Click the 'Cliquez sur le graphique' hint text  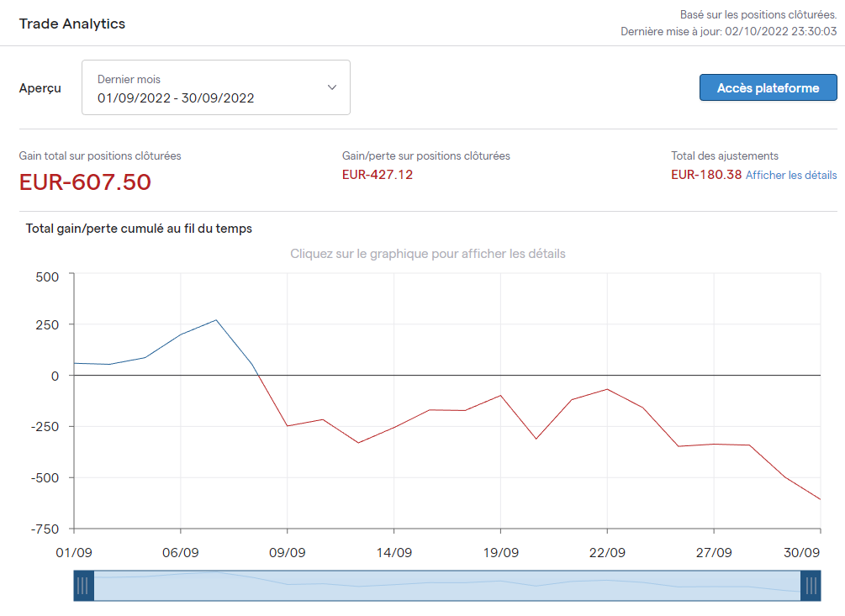point(427,254)
